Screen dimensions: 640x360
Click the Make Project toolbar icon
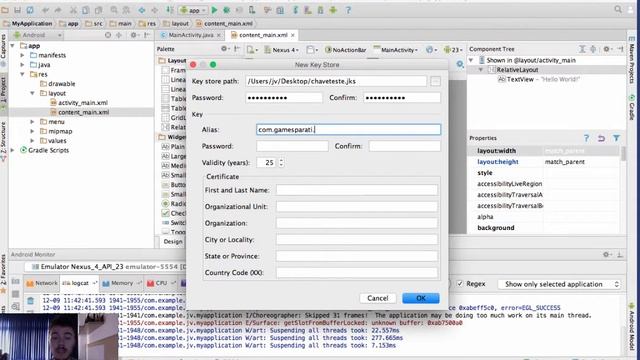pos(170,10)
